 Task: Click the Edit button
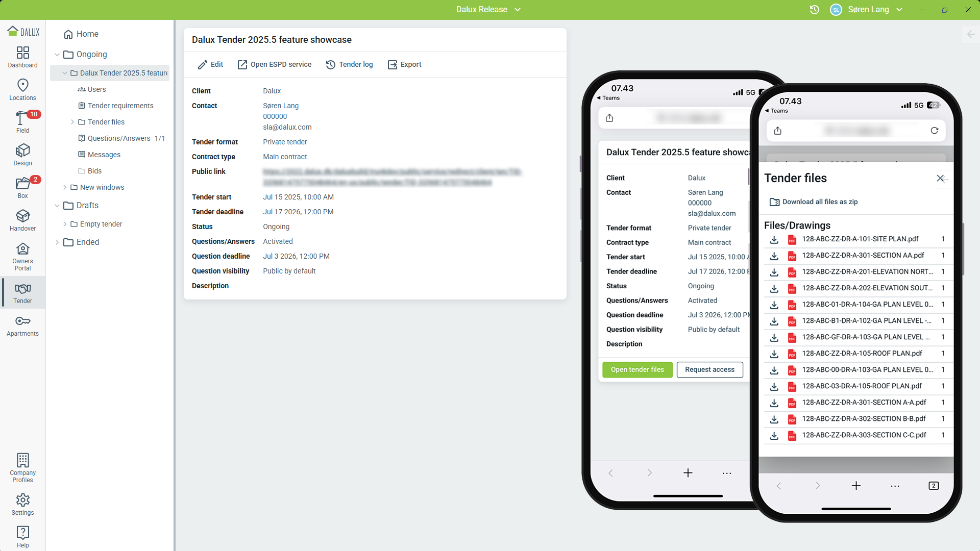[210, 64]
